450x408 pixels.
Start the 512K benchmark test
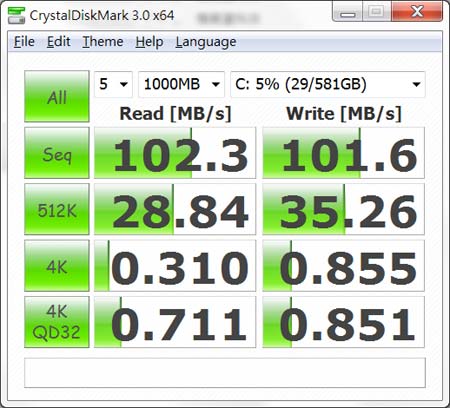click(57, 209)
